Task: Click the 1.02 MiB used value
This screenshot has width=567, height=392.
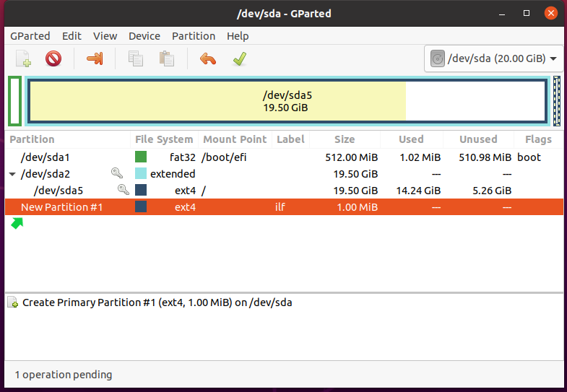Action: click(420, 157)
